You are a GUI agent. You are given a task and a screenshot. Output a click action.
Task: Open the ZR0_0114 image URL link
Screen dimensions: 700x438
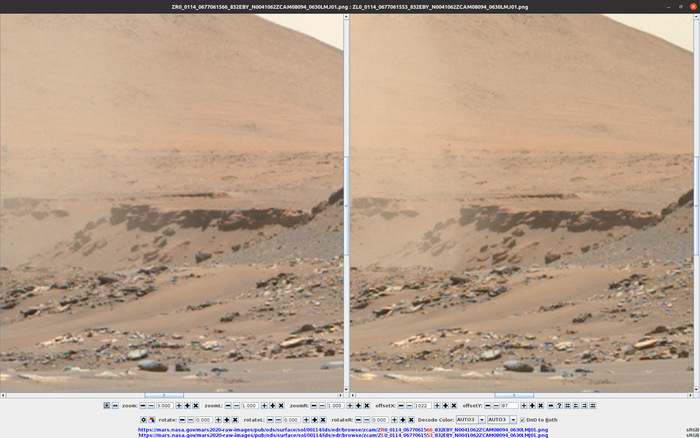click(x=343, y=430)
